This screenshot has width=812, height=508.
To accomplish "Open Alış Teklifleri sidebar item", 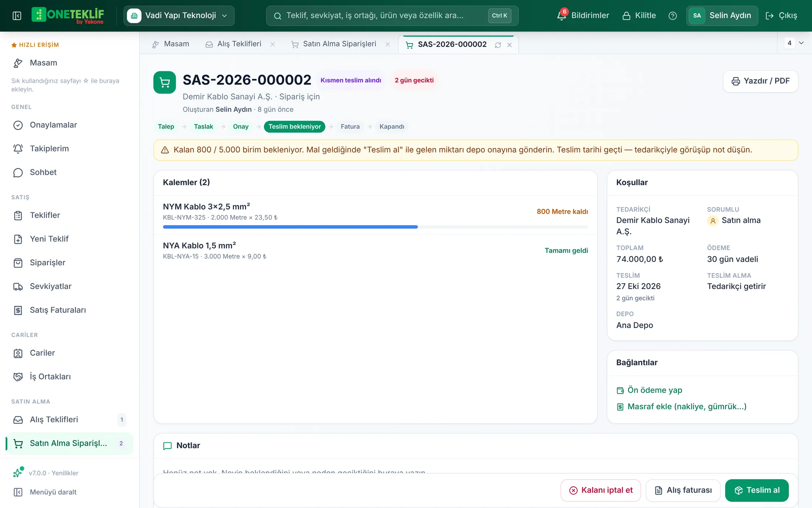I will pos(69,419).
